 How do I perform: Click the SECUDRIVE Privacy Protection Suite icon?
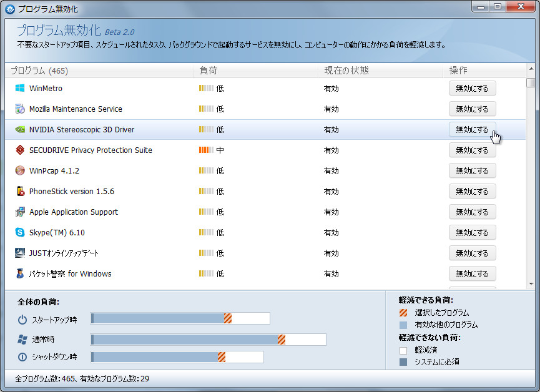click(x=19, y=150)
